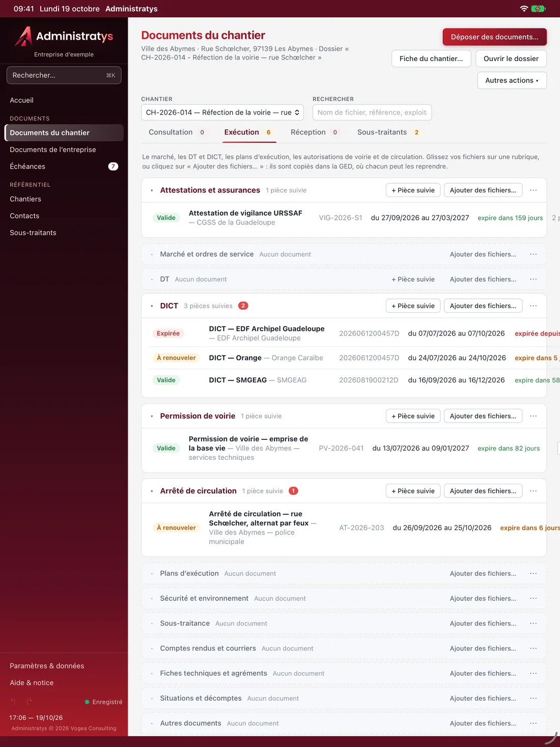The width and height of the screenshot is (560, 747).
Task: Open Paramètres & données
Action: coord(64,666)
